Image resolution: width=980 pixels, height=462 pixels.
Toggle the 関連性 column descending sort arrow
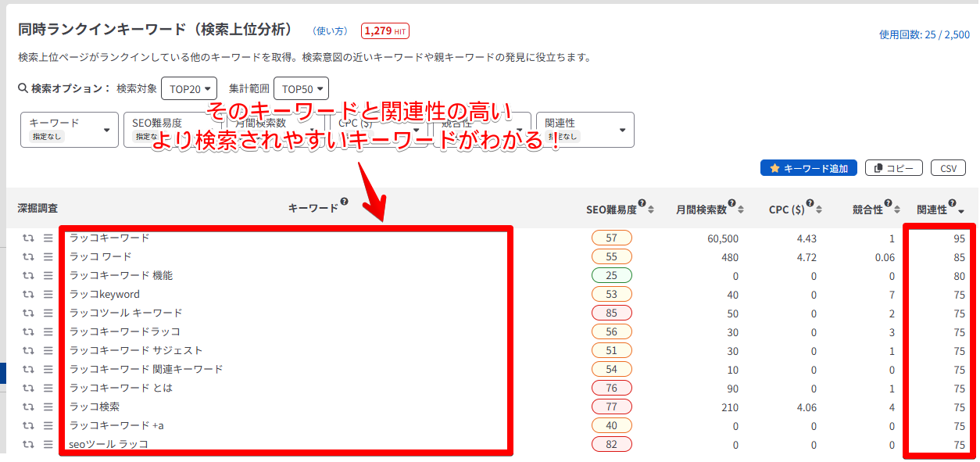(x=960, y=210)
